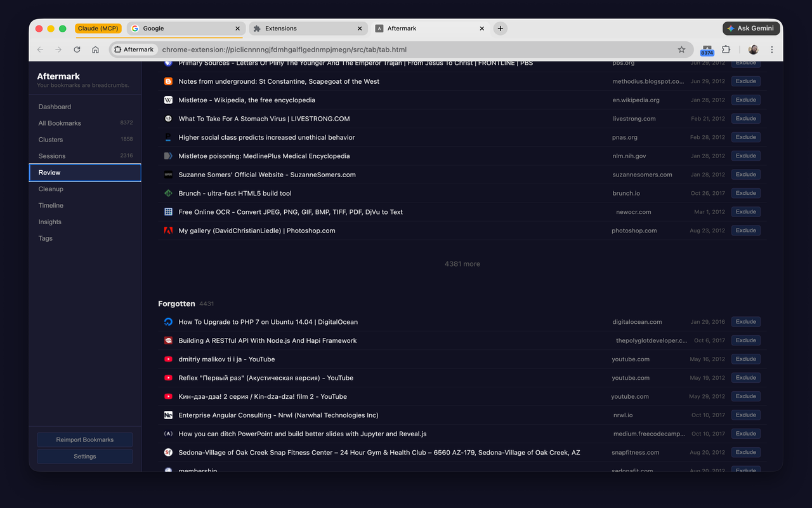Click the Reimport Bookmarks button
The height and width of the screenshot is (508, 812).
85,439
